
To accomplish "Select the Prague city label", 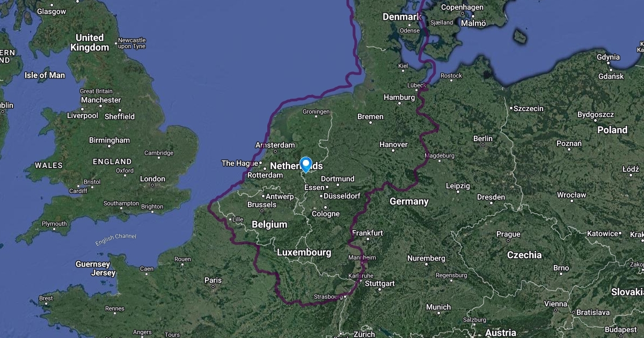I will click(x=508, y=234).
